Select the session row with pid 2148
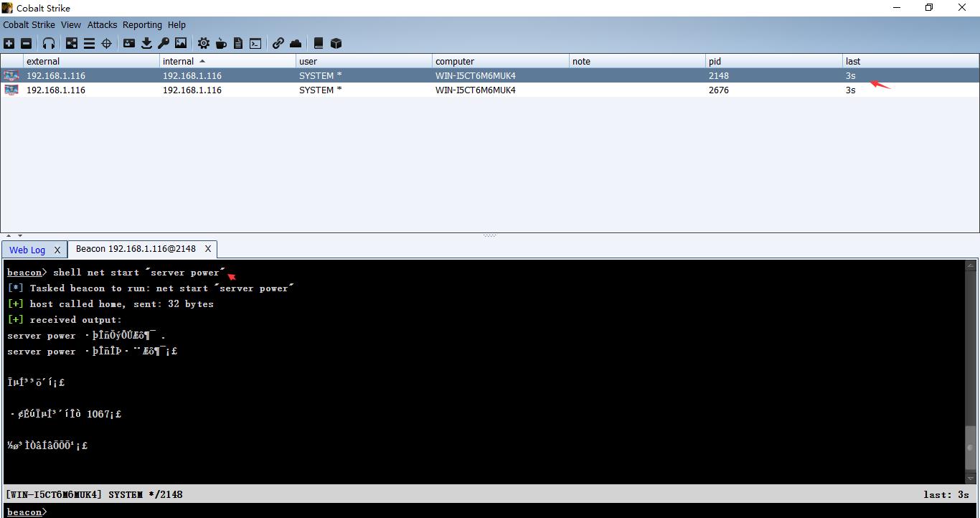Viewport: 980px width, 518px height. (x=490, y=75)
